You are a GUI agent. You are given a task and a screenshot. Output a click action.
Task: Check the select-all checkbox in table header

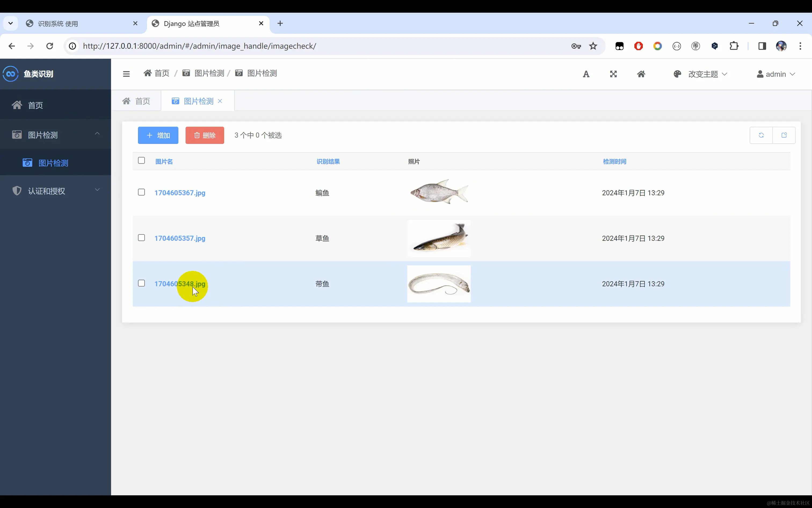point(141,161)
